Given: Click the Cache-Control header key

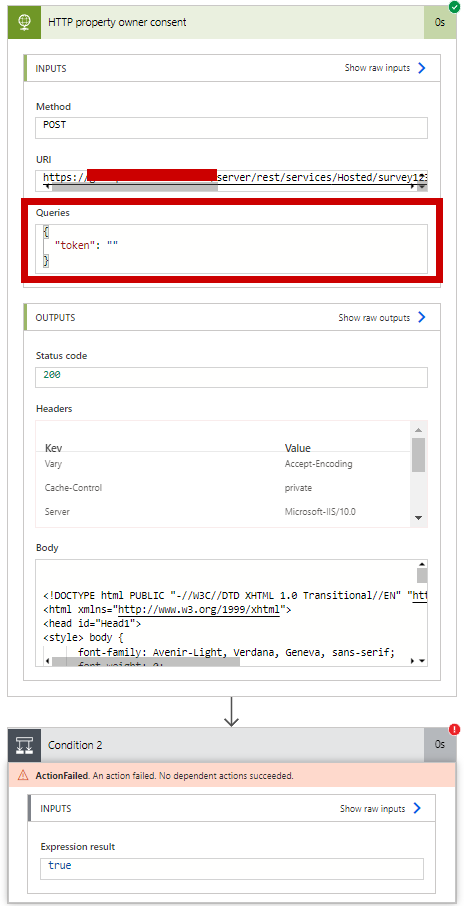Looking at the screenshot, I should click(x=73, y=488).
